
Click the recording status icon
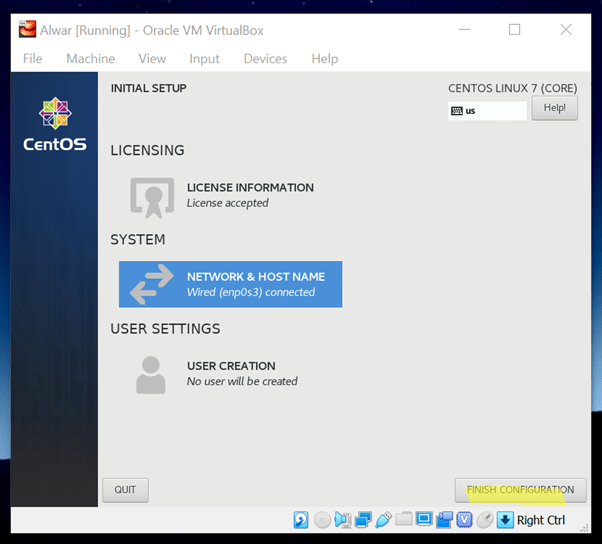(x=444, y=520)
